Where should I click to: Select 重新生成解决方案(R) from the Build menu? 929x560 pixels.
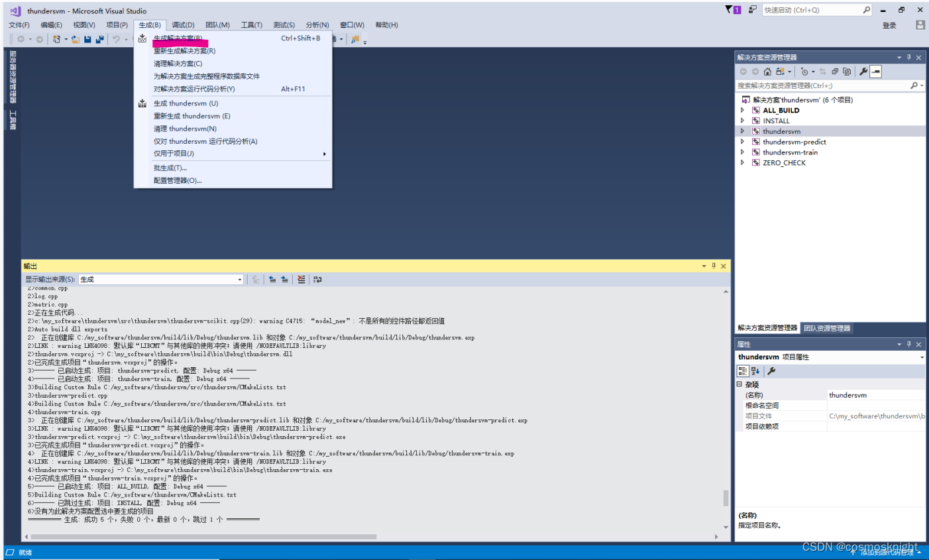coord(186,50)
